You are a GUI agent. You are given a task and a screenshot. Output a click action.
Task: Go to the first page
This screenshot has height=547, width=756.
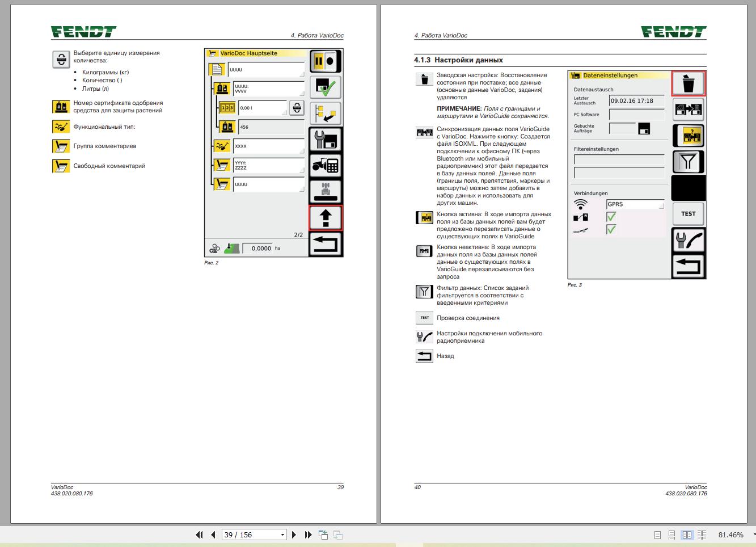(199, 535)
